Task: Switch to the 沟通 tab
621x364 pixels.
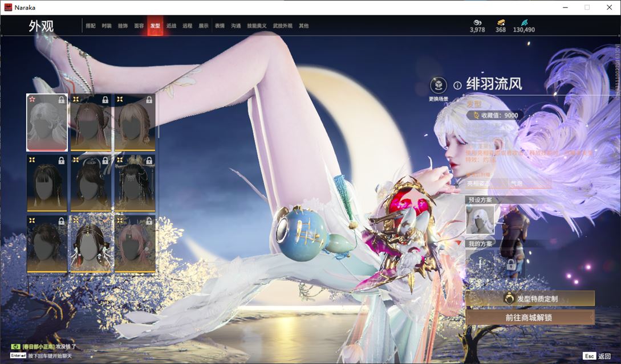Action: click(x=236, y=26)
